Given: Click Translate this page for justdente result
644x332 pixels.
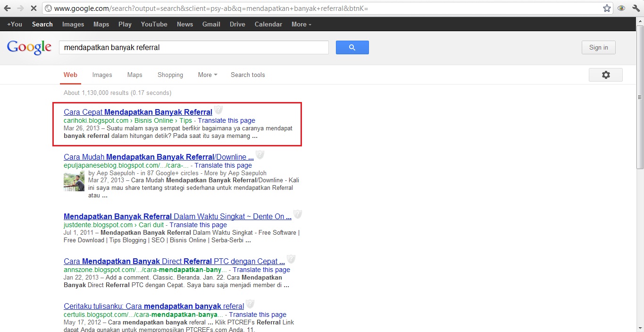Looking at the screenshot, I should point(198,225).
